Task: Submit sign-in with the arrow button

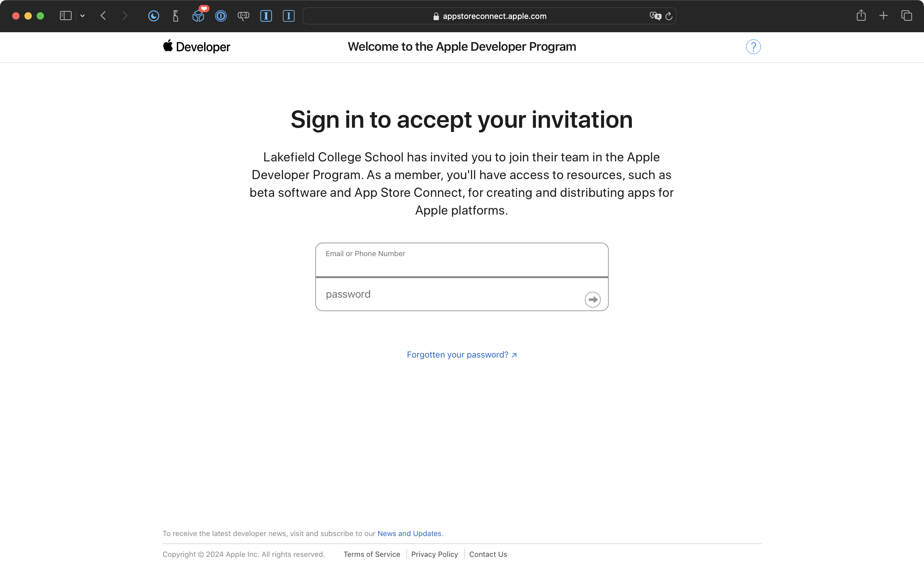Action: (592, 300)
